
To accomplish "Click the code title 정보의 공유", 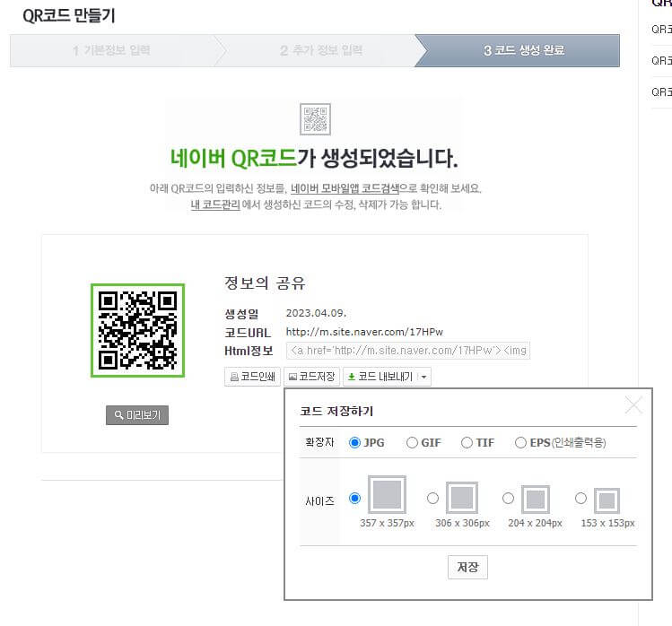I will pos(265,283).
